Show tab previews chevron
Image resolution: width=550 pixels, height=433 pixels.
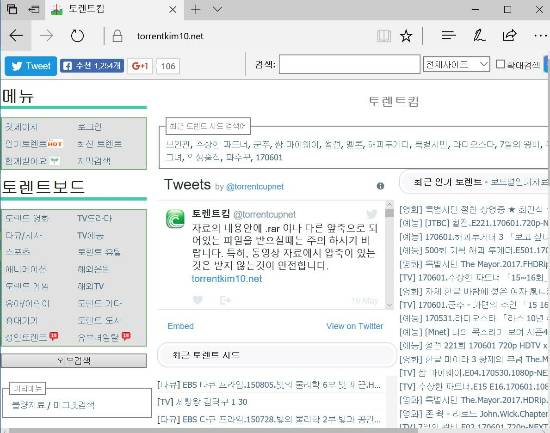[217, 9]
